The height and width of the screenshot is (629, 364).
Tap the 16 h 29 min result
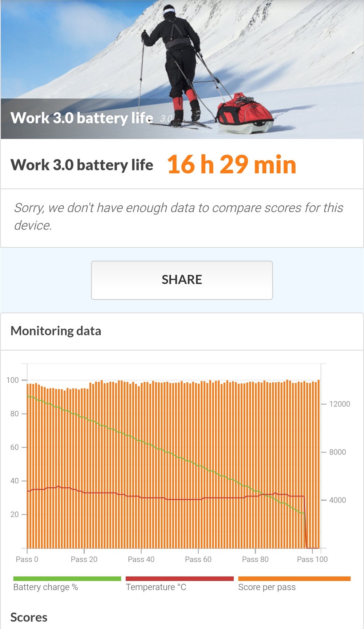pos(232,165)
